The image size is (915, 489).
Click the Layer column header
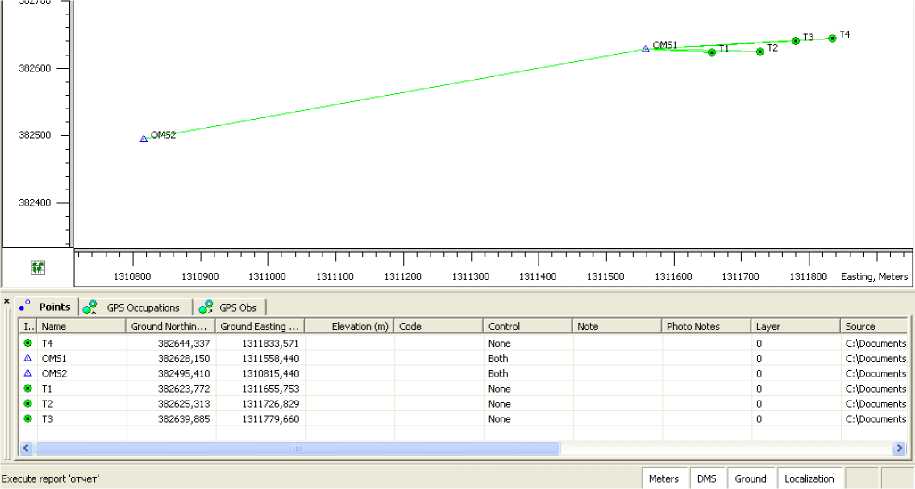coord(796,326)
